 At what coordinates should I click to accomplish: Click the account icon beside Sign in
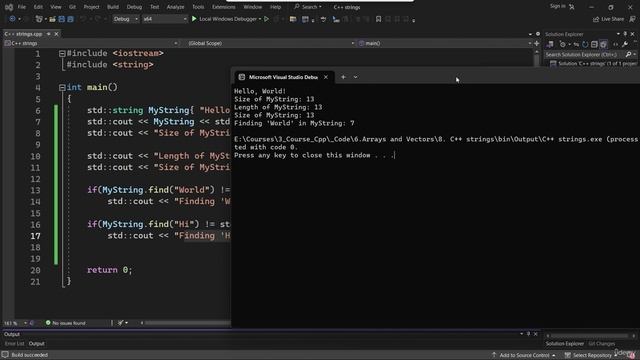click(572, 7)
